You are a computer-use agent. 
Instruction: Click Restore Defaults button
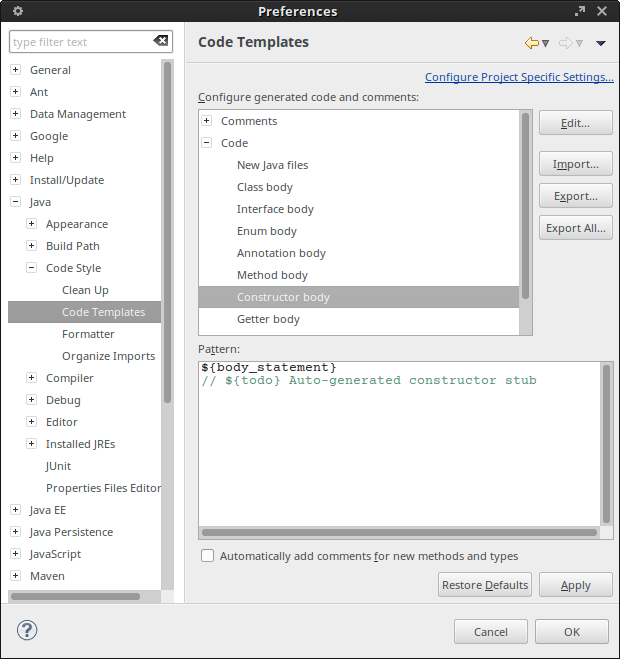485,585
